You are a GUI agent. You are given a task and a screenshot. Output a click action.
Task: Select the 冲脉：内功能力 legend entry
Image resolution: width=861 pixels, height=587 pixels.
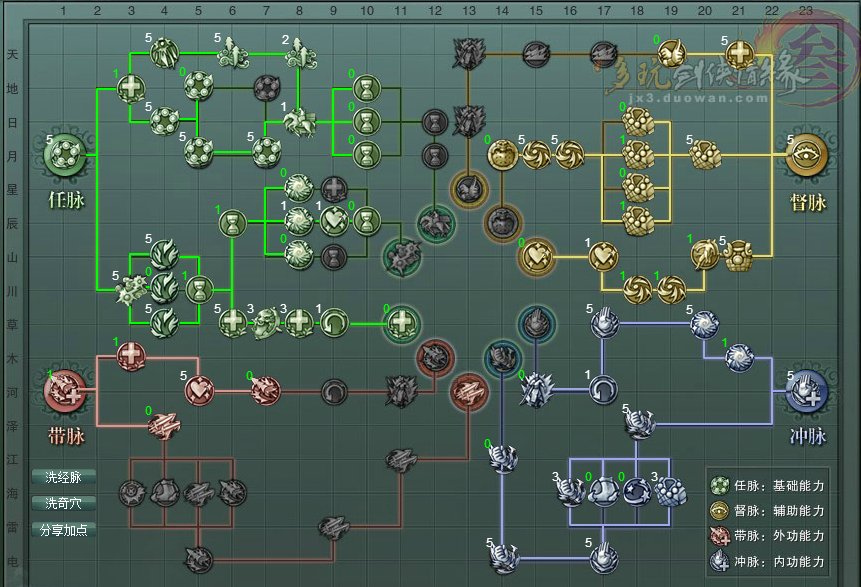767,563
